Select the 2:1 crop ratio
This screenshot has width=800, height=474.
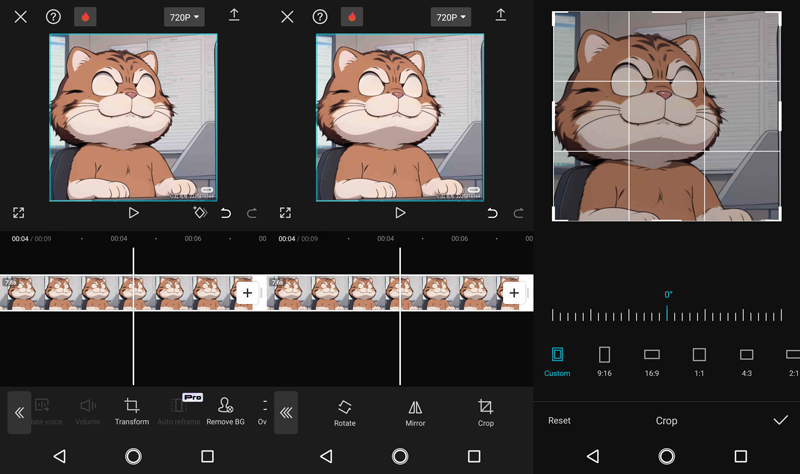pos(793,362)
